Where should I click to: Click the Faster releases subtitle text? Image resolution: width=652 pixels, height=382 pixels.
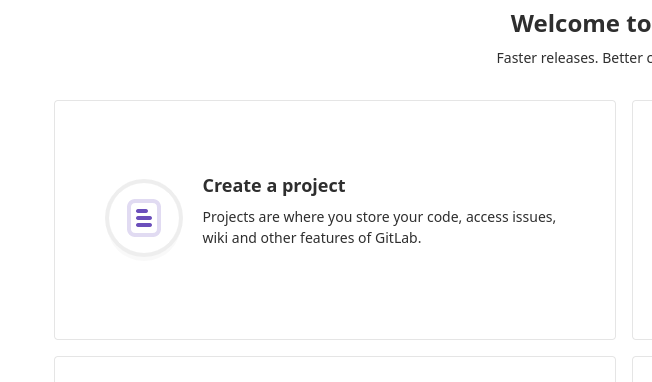point(574,58)
